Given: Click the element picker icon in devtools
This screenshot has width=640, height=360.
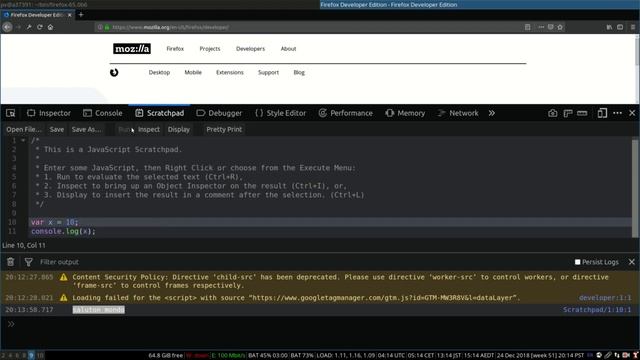Looking at the screenshot, I should pos(11,113).
